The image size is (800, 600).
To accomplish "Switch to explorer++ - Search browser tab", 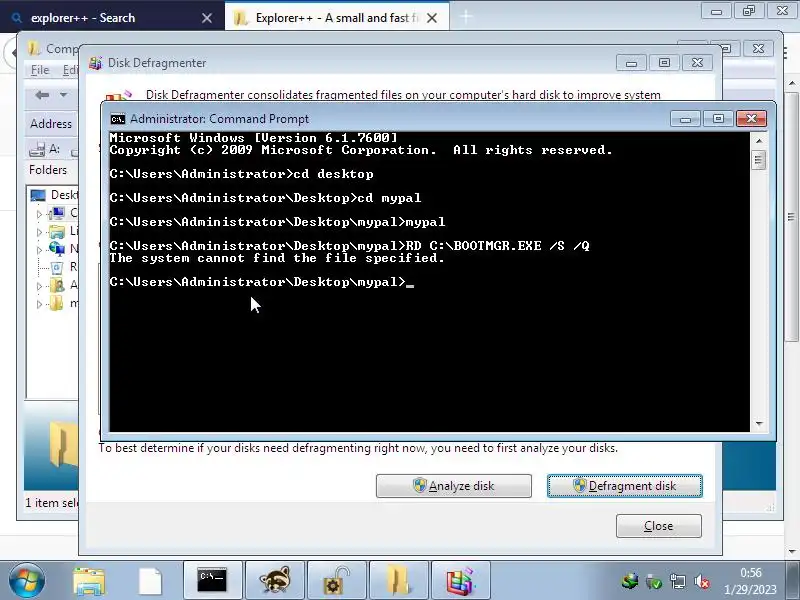I will 112,18.
